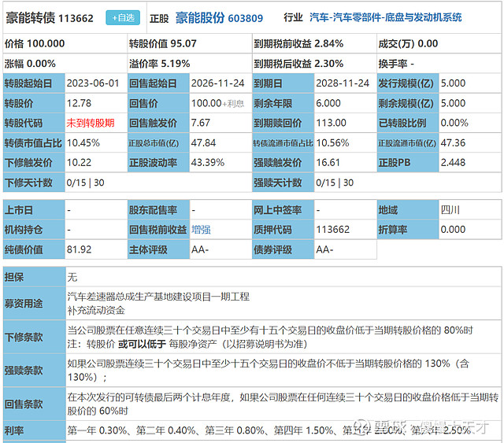This screenshot has width=504, height=443.
Task: Click the 折算率 value 0.000
Action: 453,230
